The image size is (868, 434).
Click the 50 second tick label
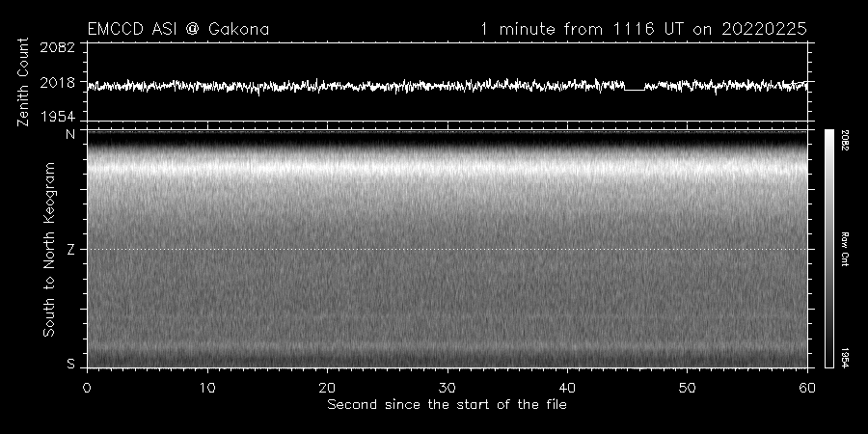click(687, 388)
